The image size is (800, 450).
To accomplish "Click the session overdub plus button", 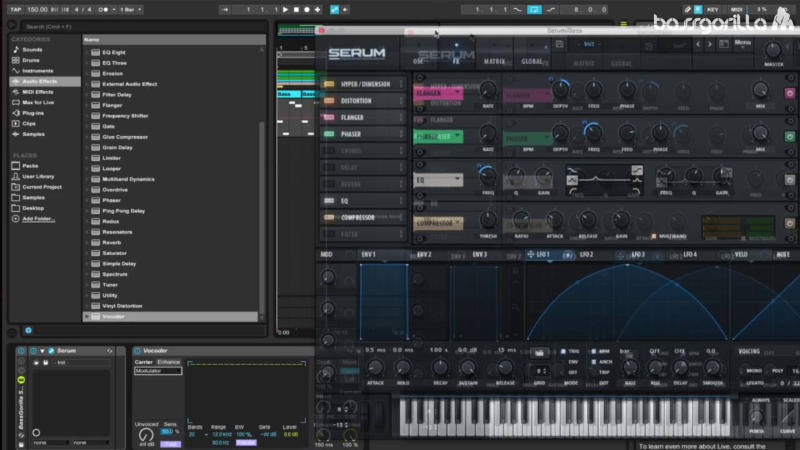I will 317,9.
